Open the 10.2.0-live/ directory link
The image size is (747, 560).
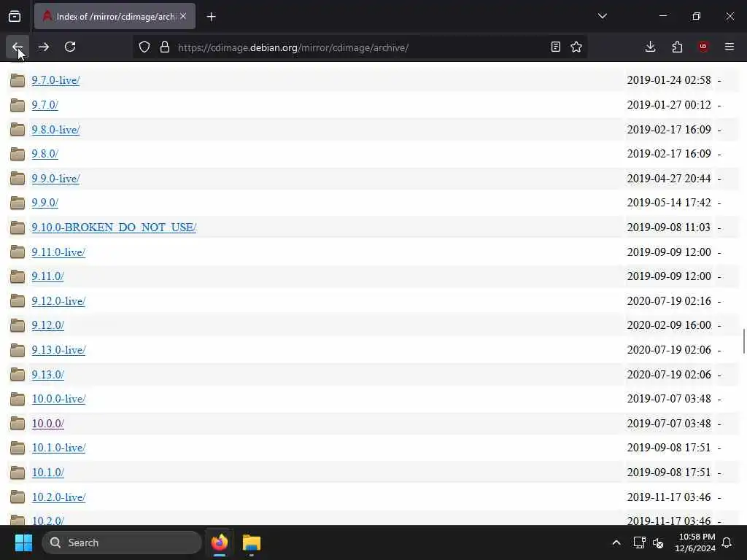58,497
